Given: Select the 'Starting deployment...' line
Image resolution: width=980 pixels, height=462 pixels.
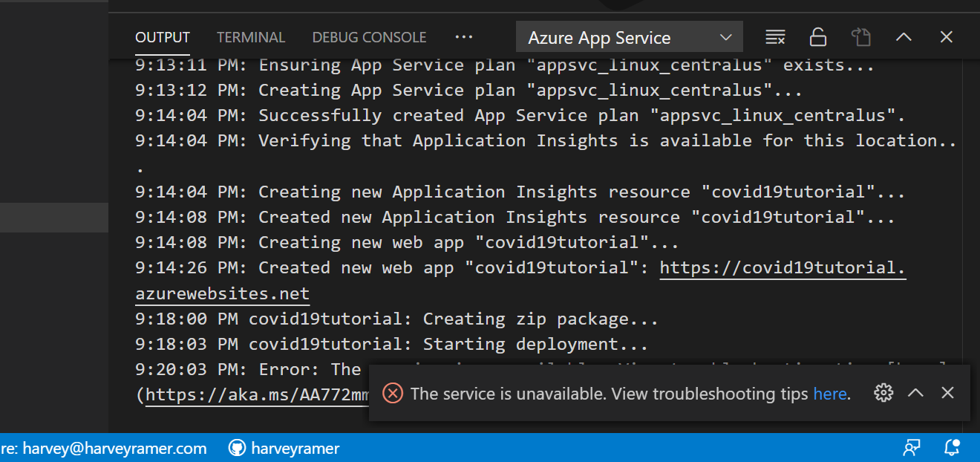Looking at the screenshot, I should click(391, 344).
